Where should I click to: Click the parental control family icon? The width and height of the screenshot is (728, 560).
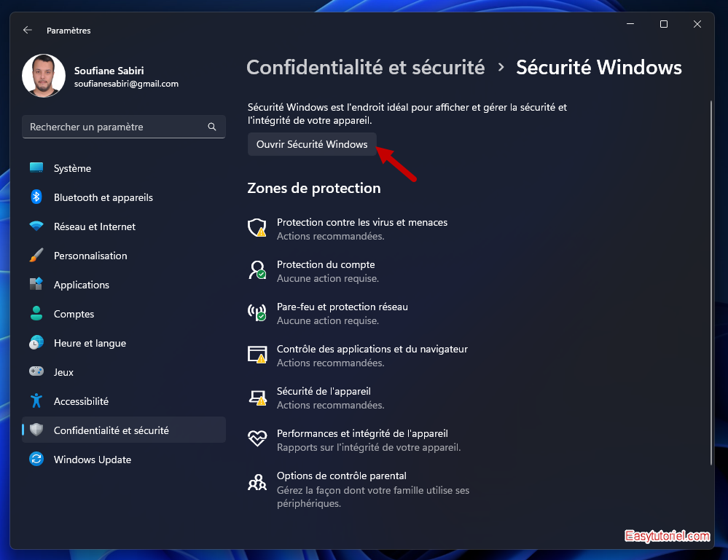tap(257, 482)
